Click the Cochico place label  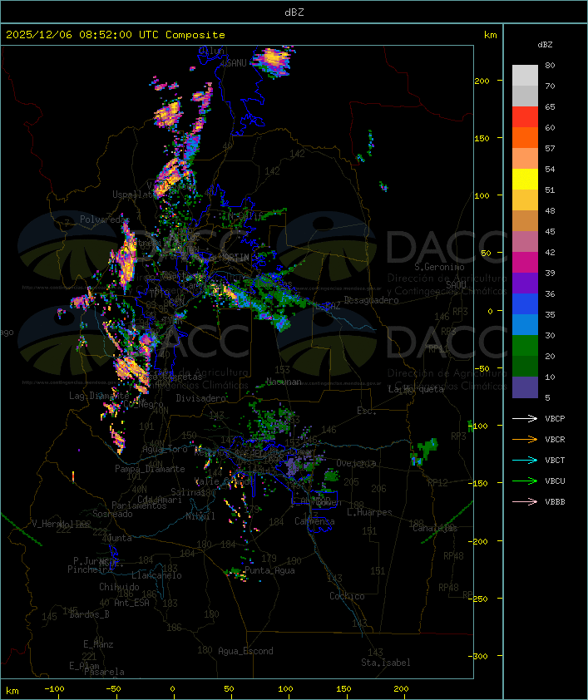click(x=347, y=596)
